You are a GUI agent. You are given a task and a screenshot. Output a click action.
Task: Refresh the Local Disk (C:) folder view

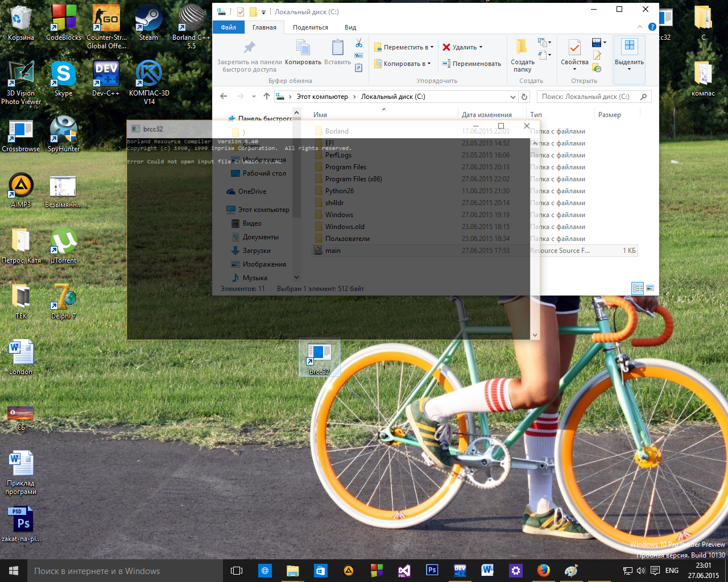(524, 97)
